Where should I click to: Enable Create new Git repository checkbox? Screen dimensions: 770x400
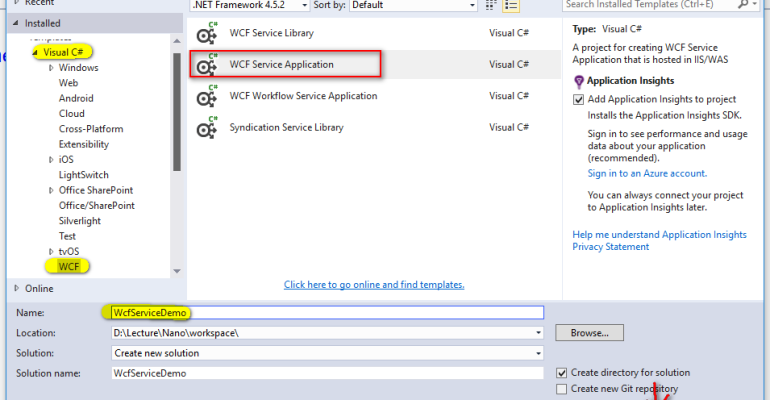point(562,389)
